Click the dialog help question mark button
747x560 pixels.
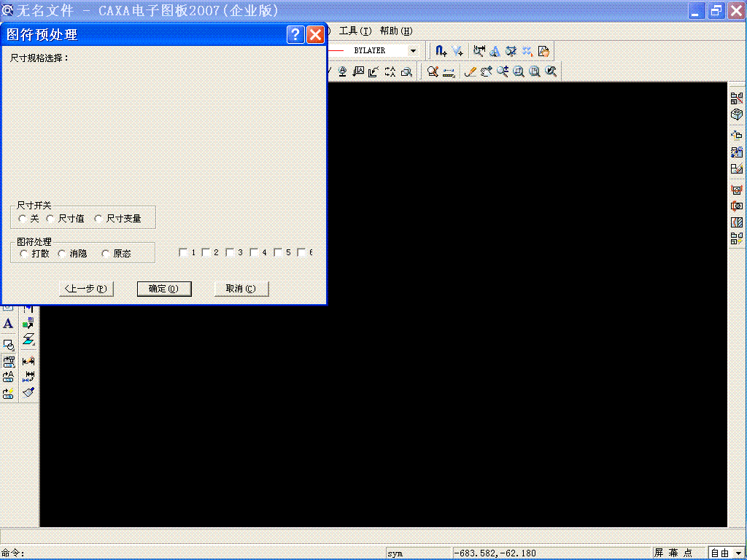tap(295, 34)
